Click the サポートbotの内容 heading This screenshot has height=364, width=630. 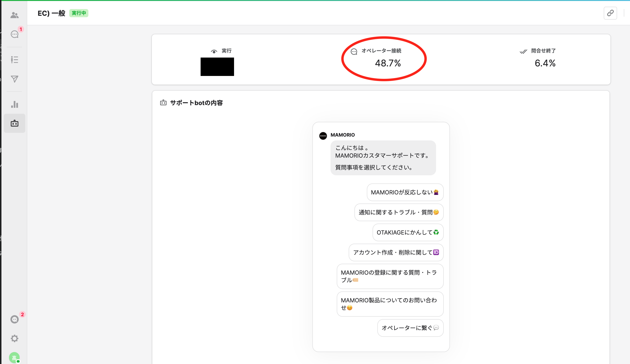click(196, 103)
